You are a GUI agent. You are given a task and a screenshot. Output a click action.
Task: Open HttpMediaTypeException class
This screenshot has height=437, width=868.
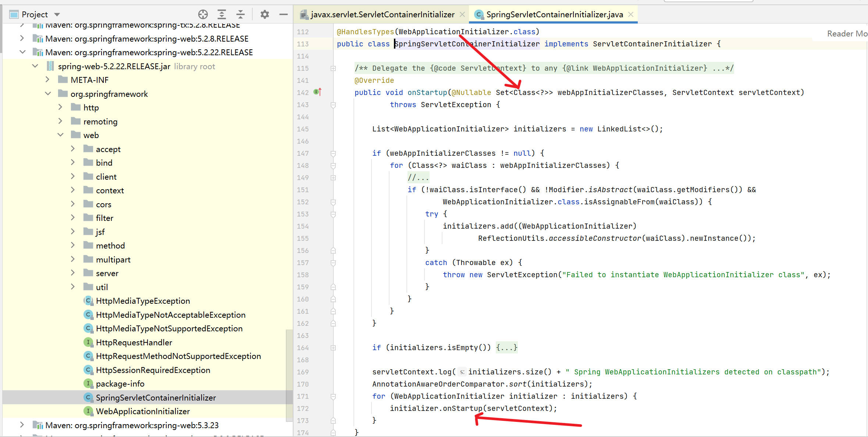coord(143,301)
